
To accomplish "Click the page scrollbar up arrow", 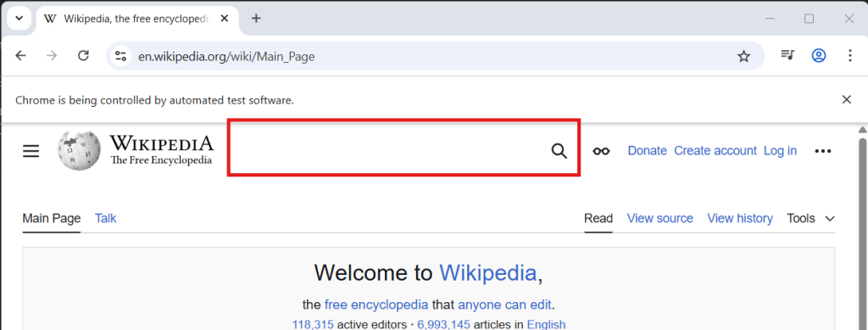I will click(x=862, y=130).
